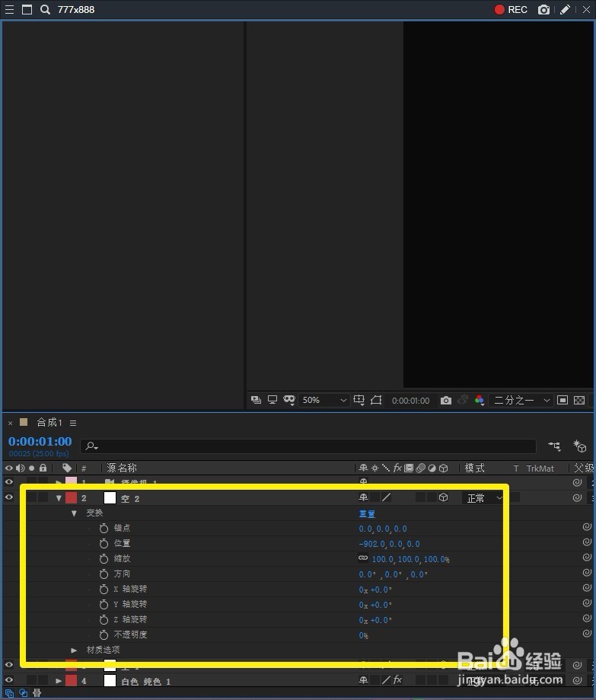Open the recorder hamburger menu
This screenshot has width=596, height=700.
click(x=9, y=9)
